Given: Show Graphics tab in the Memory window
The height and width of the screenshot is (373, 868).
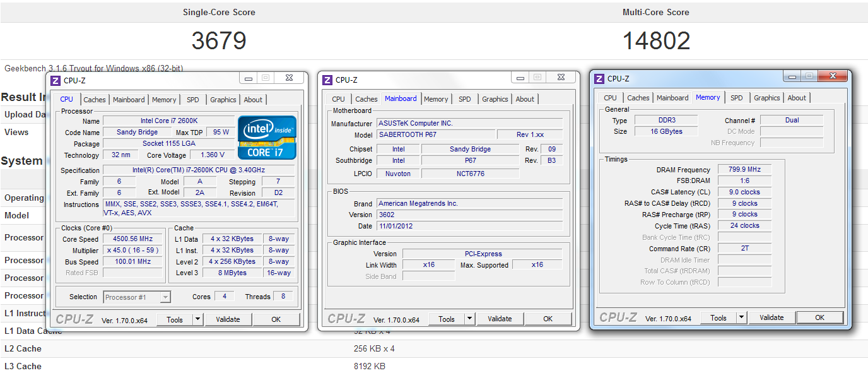Looking at the screenshot, I should click(767, 98).
